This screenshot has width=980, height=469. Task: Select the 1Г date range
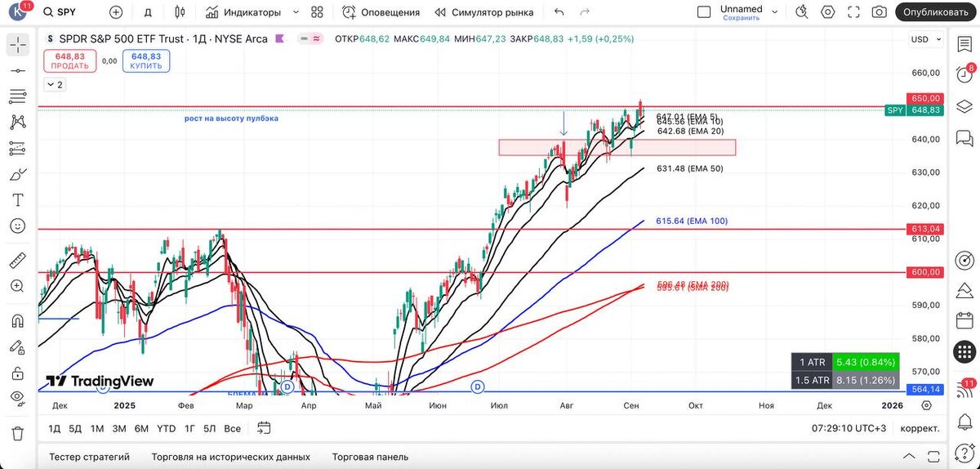(189, 428)
